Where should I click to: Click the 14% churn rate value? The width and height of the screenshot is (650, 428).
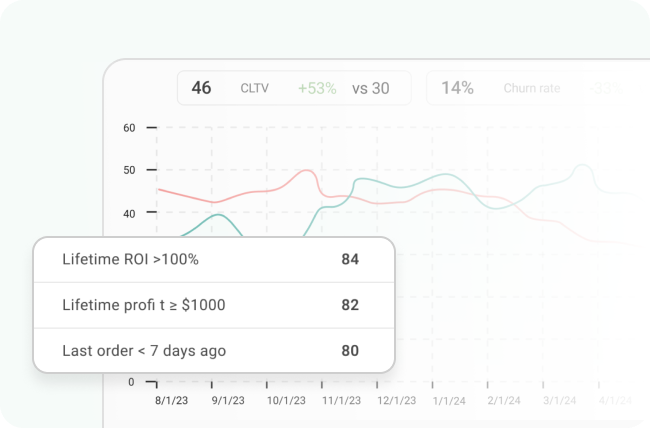(457, 88)
